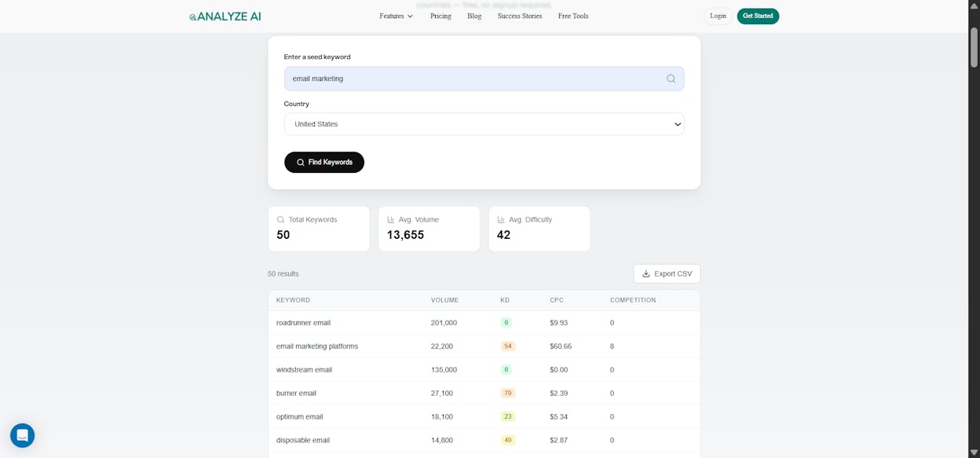Click the KD badge 23

pyautogui.click(x=508, y=417)
